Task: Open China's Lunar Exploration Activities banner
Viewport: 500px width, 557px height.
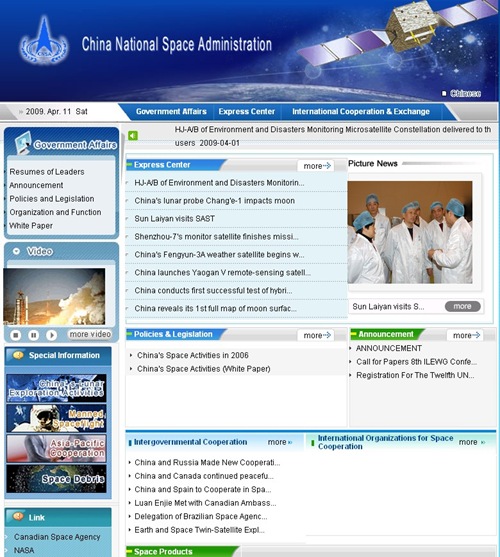Action: tap(56, 388)
